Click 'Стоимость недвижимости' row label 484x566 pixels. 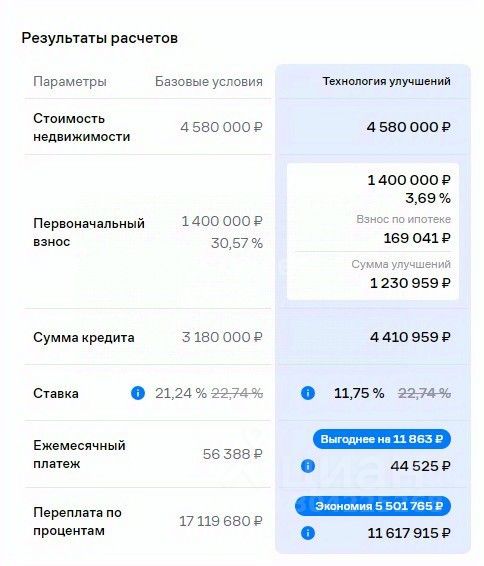click(x=82, y=127)
